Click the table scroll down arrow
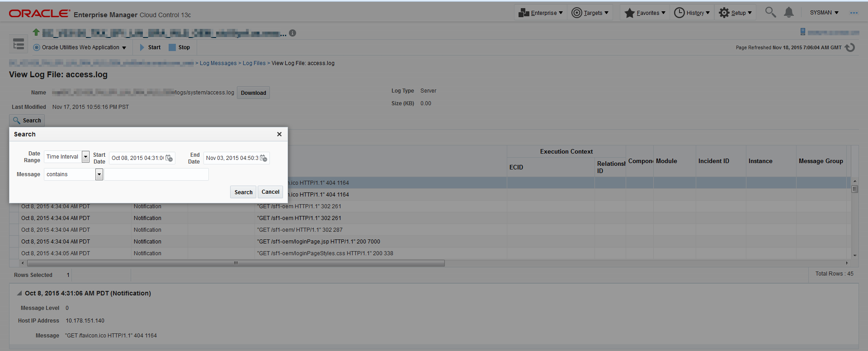The image size is (868, 351). pyautogui.click(x=854, y=255)
